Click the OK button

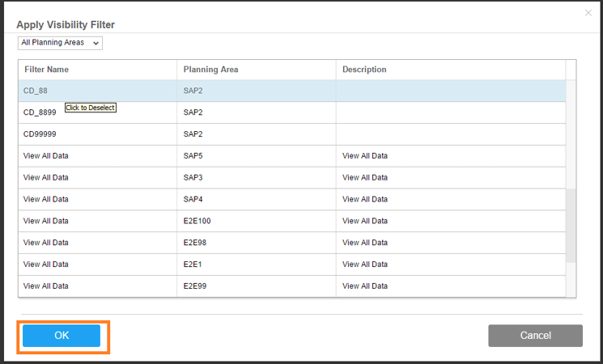pos(62,336)
